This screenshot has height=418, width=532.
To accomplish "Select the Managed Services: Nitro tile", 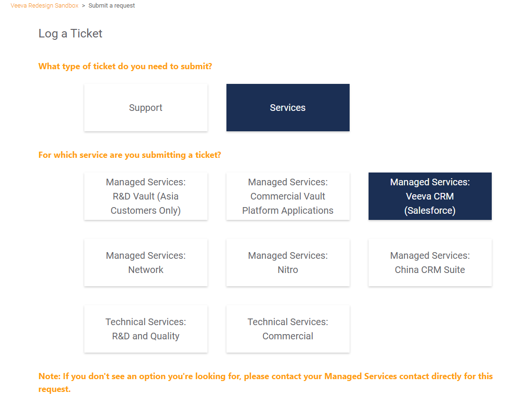I will pos(288,263).
